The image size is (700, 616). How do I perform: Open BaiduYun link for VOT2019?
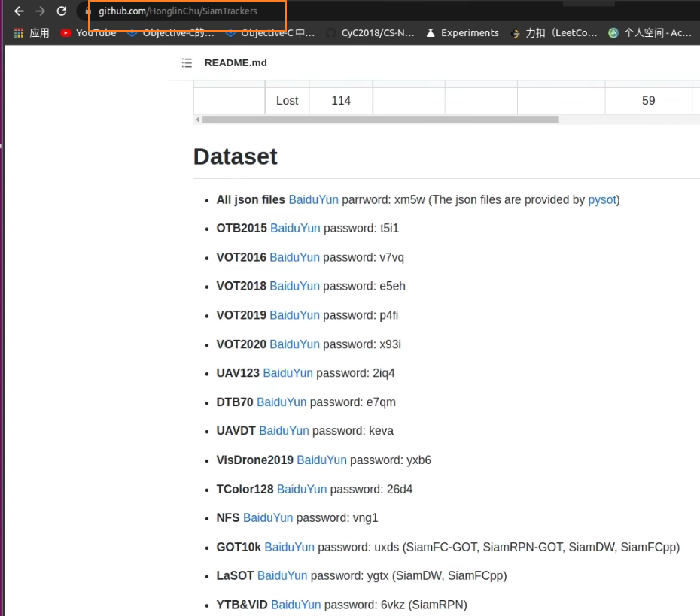[x=294, y=315]
